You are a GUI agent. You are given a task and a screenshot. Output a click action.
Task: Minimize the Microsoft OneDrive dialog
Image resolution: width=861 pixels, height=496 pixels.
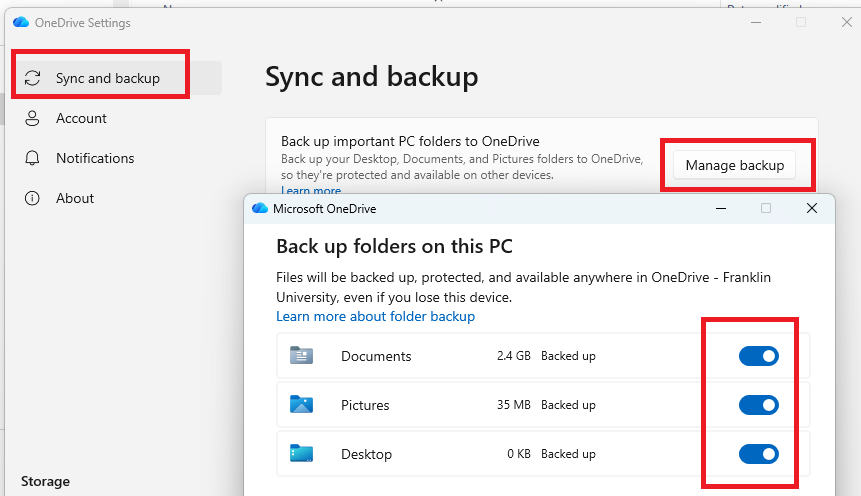click(x=721, y=208)
